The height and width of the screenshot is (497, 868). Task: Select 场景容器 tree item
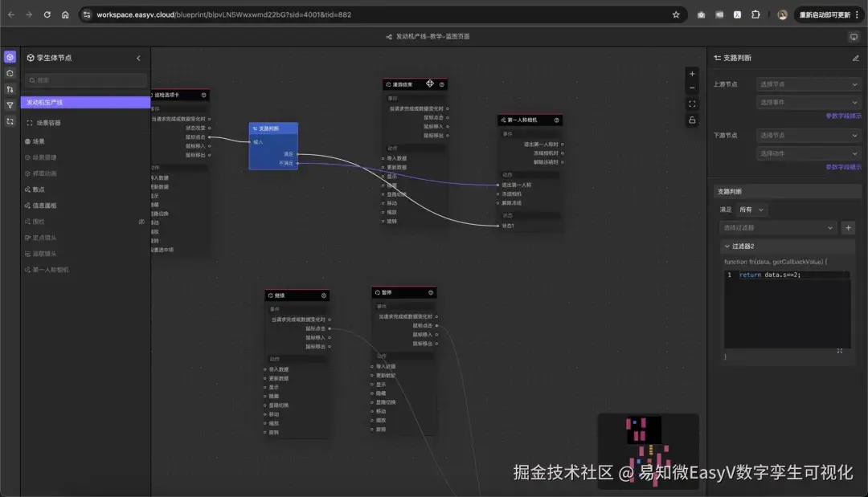point(49,123)
